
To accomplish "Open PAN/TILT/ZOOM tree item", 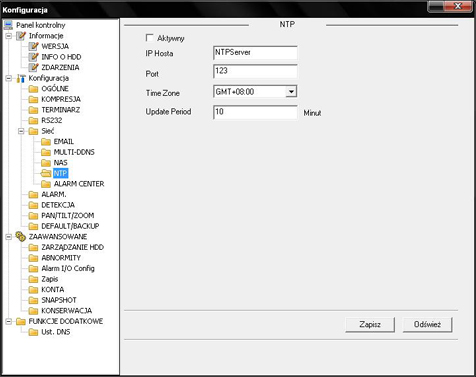I will click(x=68, y=216).
